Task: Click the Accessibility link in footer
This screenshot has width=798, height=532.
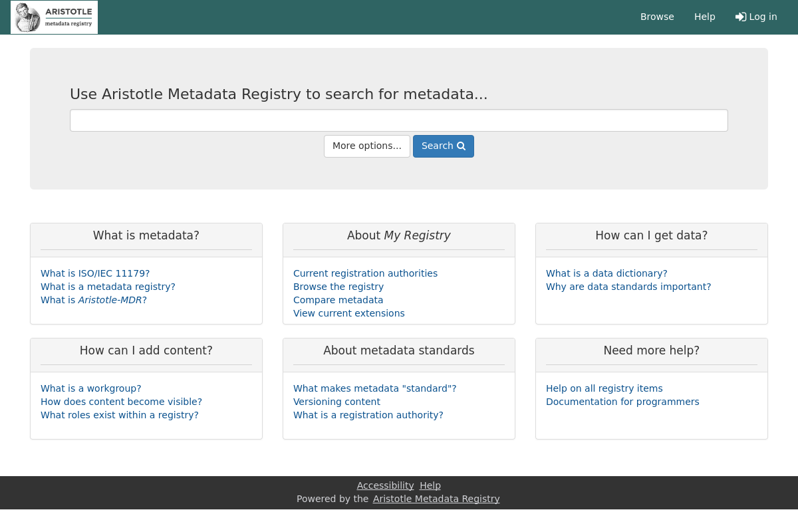Action: tap(385, 485)
